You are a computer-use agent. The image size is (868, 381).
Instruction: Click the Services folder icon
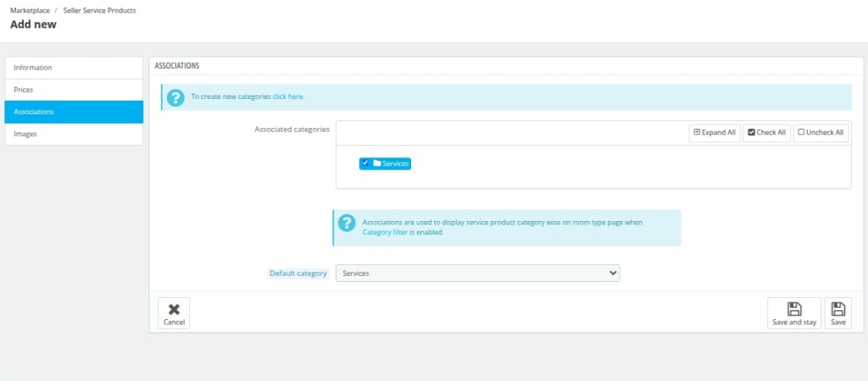tap(377, 163)
